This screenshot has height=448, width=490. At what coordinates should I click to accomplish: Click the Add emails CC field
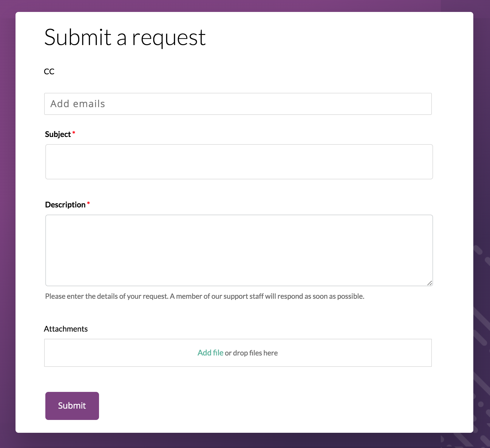pos(238,104)
